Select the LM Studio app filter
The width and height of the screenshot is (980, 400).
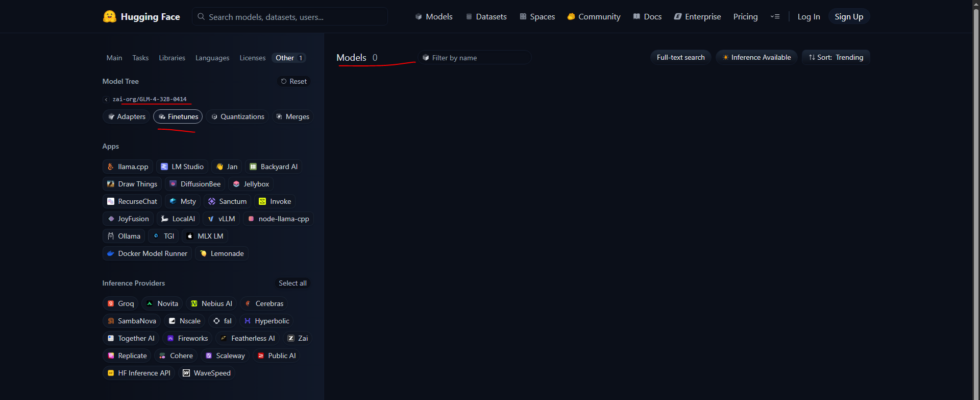pyautogui.click(x=182, y=167)
